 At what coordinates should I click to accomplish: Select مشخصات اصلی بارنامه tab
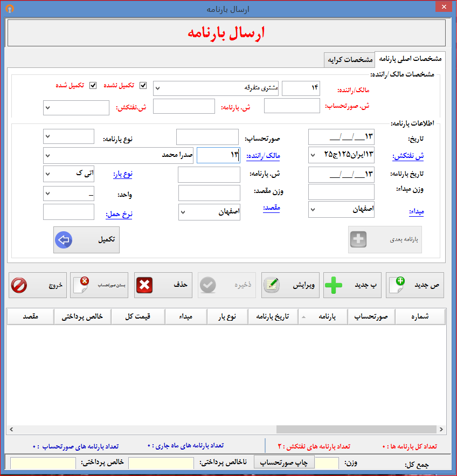410,59
